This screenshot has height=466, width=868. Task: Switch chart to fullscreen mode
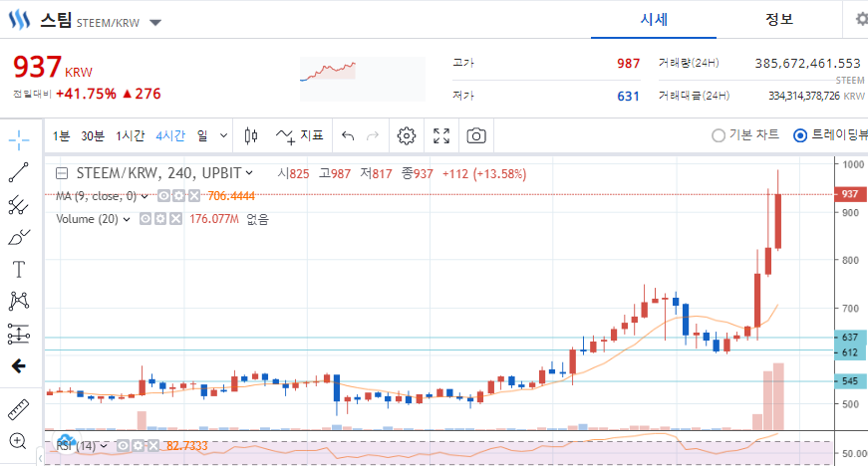pyautogui.click(x=441, y=135)
